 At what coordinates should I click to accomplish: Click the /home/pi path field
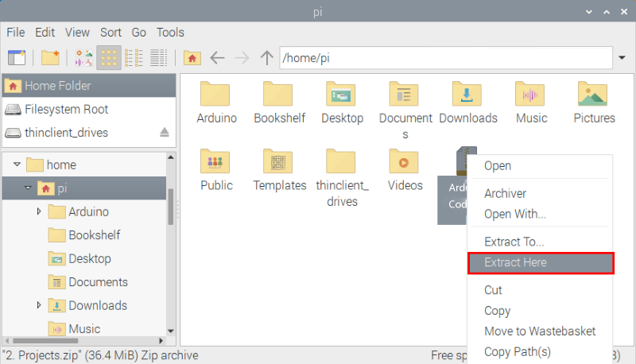coord(446,58)
